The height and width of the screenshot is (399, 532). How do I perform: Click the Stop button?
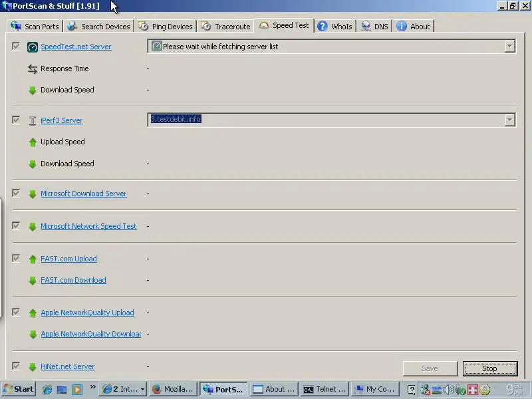point(490,368)
